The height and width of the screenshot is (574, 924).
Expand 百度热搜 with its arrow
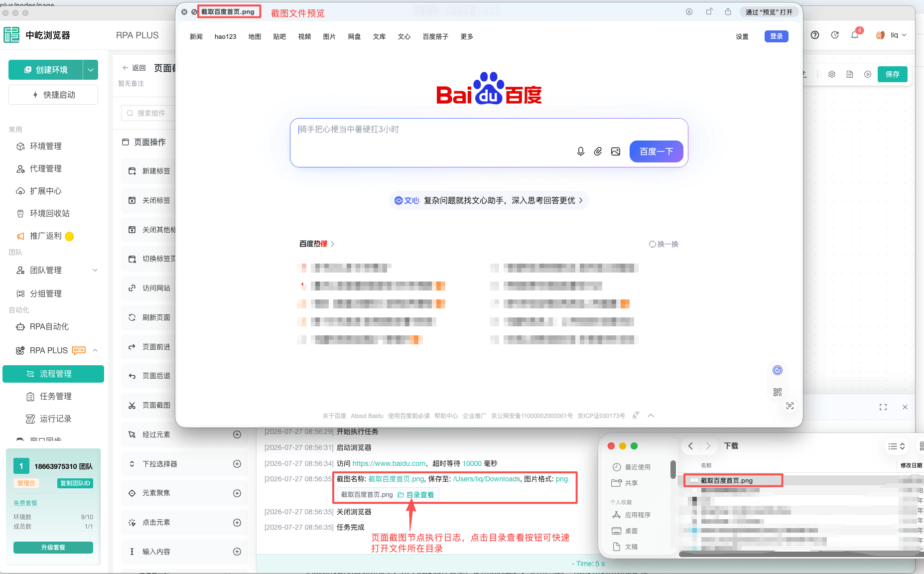[332, 244]
